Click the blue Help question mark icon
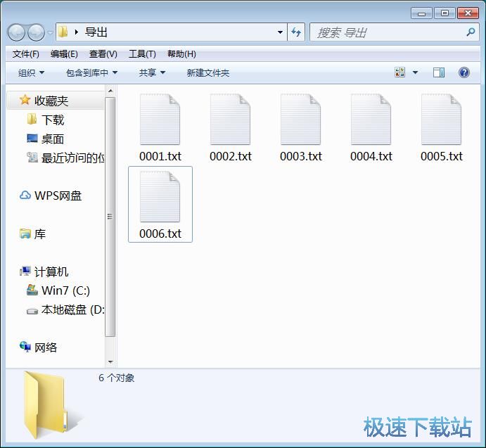 [464, 72]
